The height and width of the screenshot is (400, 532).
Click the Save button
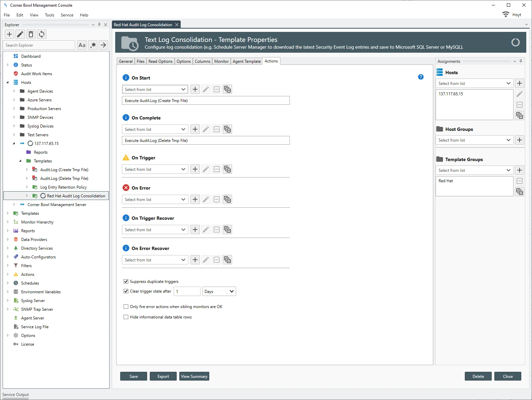pyautogui.click(x=134, y=377)
